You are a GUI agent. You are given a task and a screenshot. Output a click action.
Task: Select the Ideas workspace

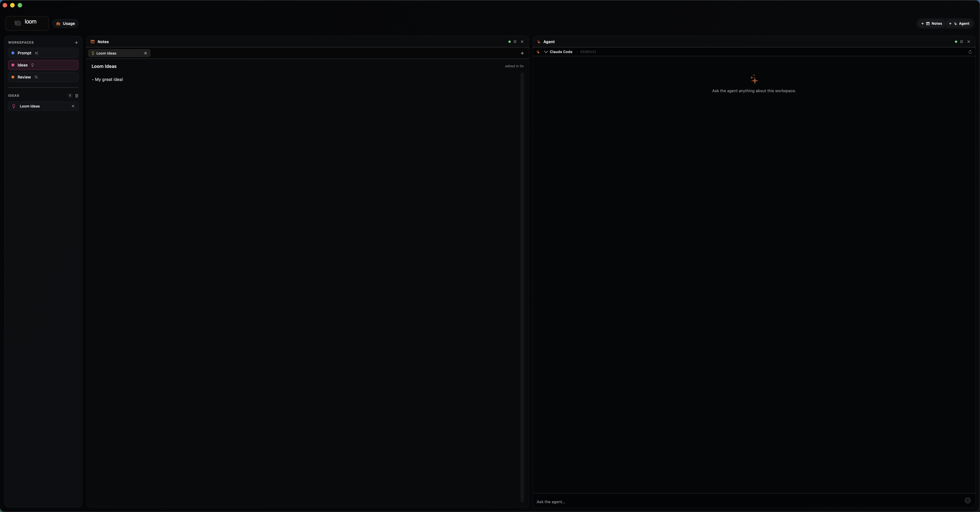[x=43, y=65]
